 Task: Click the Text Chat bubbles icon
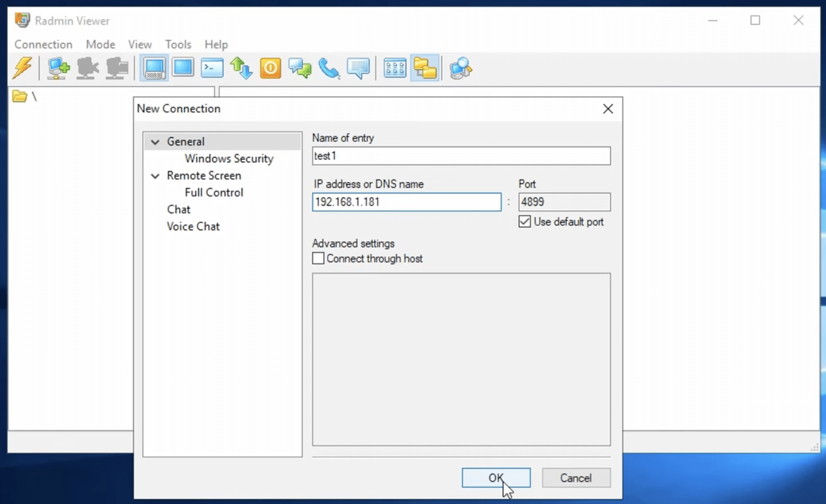click(x=300, y=68)
